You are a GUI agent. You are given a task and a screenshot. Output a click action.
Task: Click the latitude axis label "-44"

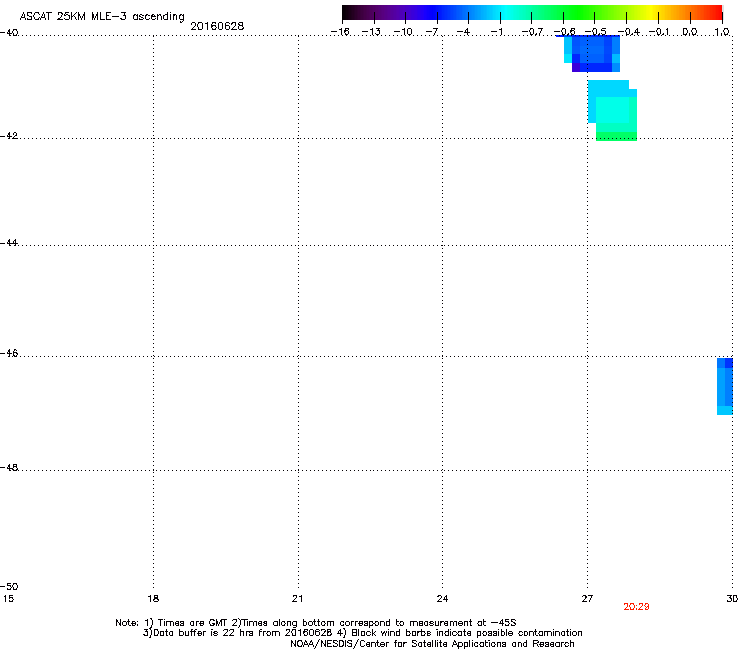coord(9,243)
